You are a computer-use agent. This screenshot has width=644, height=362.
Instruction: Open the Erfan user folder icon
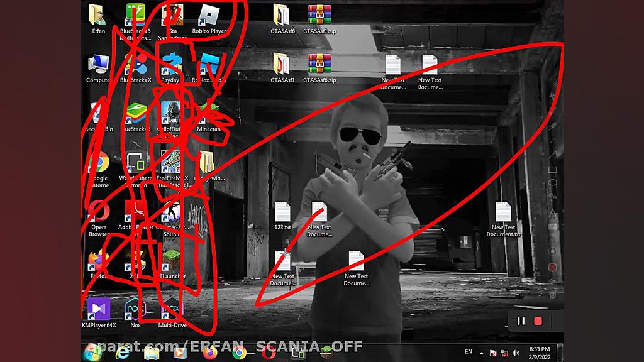97,15
